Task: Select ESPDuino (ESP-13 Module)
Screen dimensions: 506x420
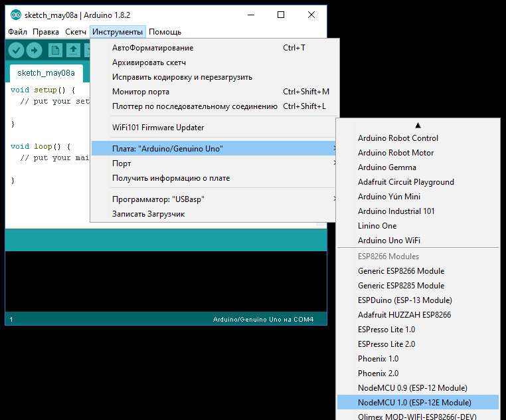Action: (x=418, y=300)
